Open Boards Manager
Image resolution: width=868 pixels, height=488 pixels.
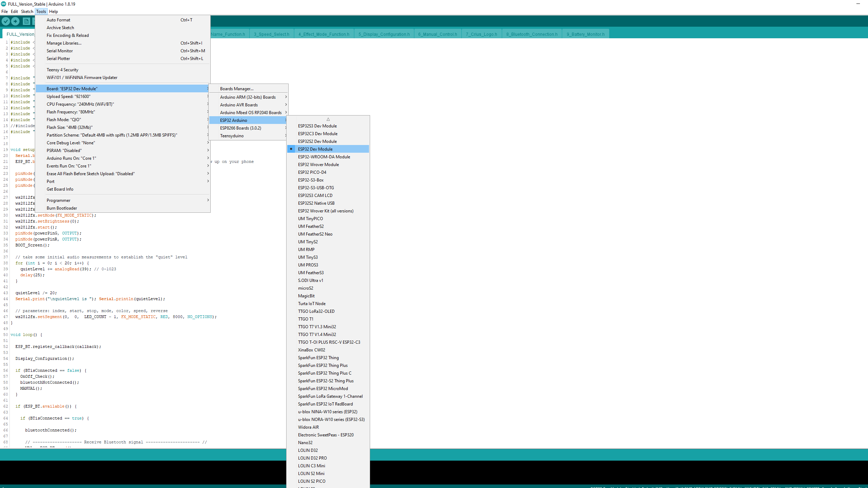[237, 89]
